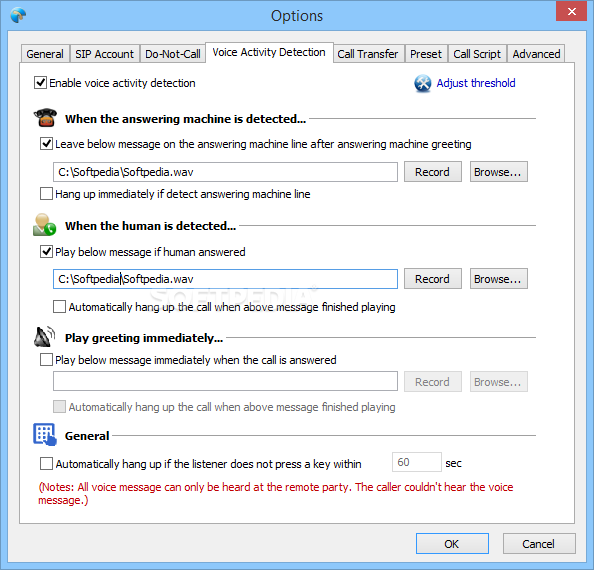This screenshot has height=570, width=594.
Task: Click the 'Options' title text
Action: pyautogui.click(x=297, y=16)
